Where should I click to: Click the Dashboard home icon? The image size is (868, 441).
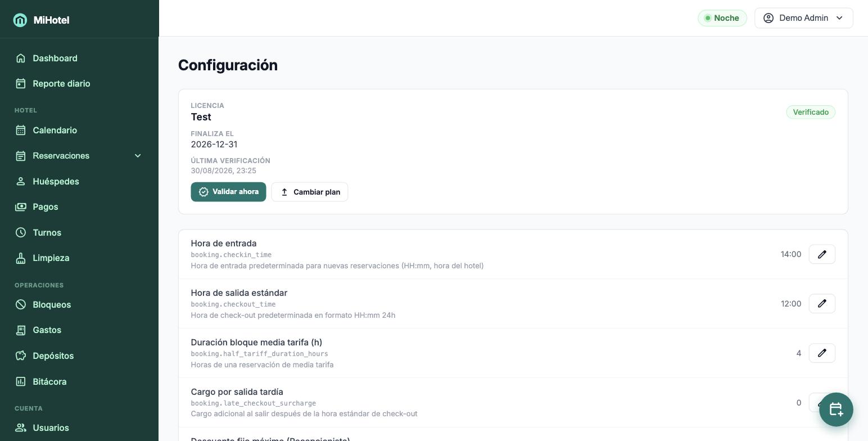click(x=21, y=58)
